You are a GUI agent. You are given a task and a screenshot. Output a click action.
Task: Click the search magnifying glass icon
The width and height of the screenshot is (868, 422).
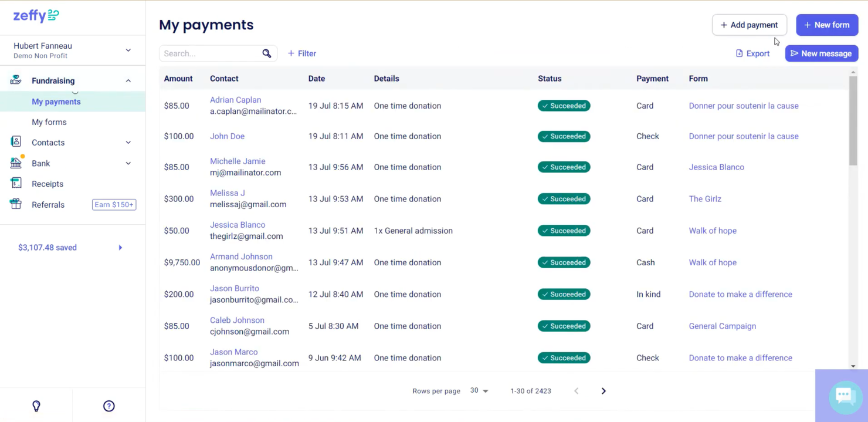point(267,53)
